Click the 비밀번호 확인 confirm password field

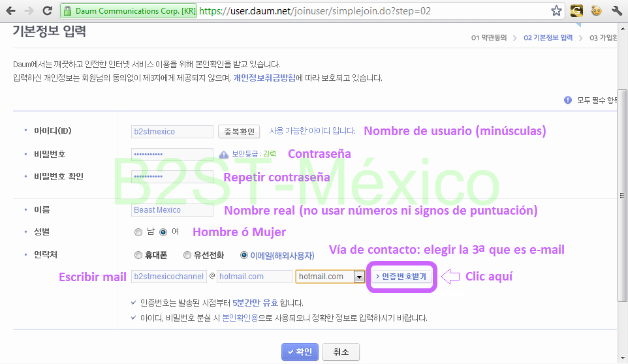click(x=172, y=176)
